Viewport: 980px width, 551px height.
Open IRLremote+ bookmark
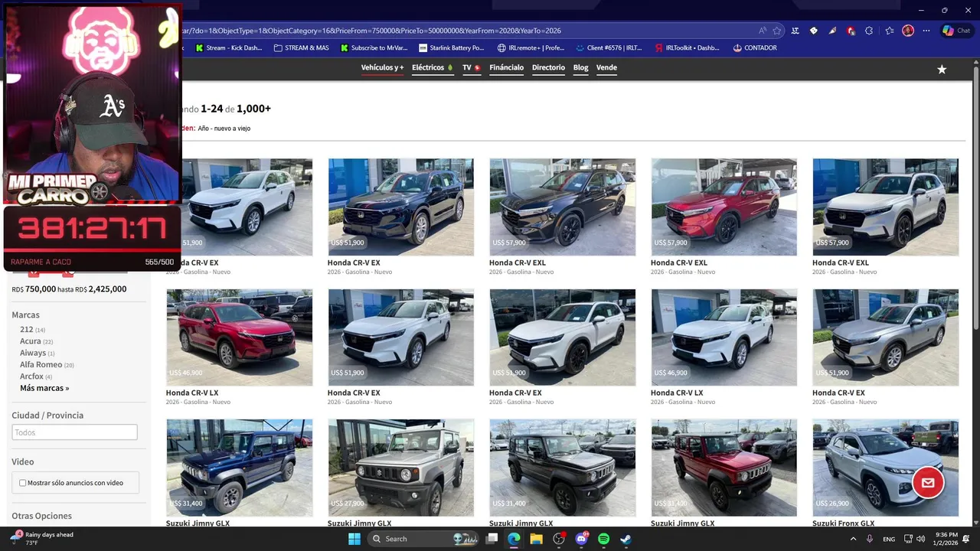point(531,47)
